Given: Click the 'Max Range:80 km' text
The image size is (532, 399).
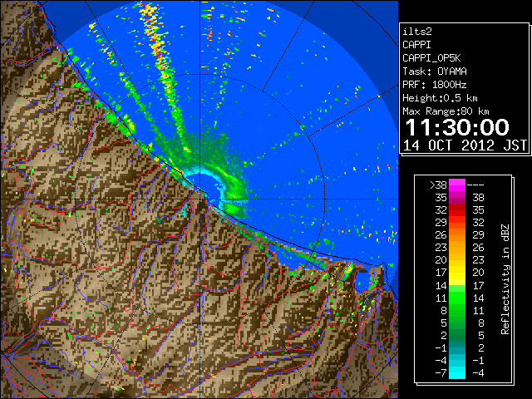Looking at the screenshot, I should click(446, 111).
